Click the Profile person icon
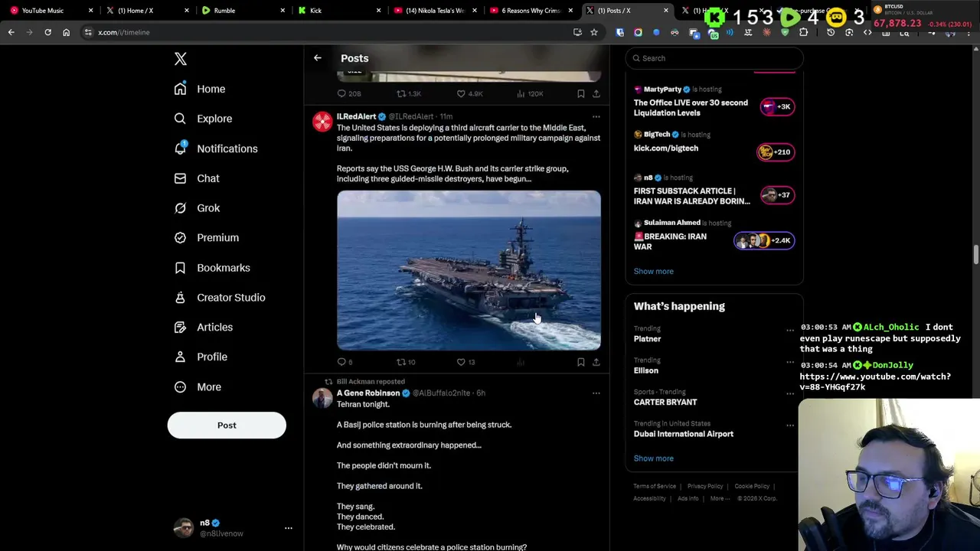Image resolution: width=980 pixels, height=551 pixels. click(180, 357)
